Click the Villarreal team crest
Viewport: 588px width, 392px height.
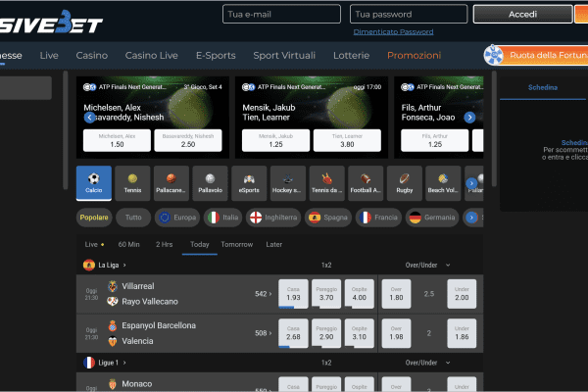pos(113,286)
